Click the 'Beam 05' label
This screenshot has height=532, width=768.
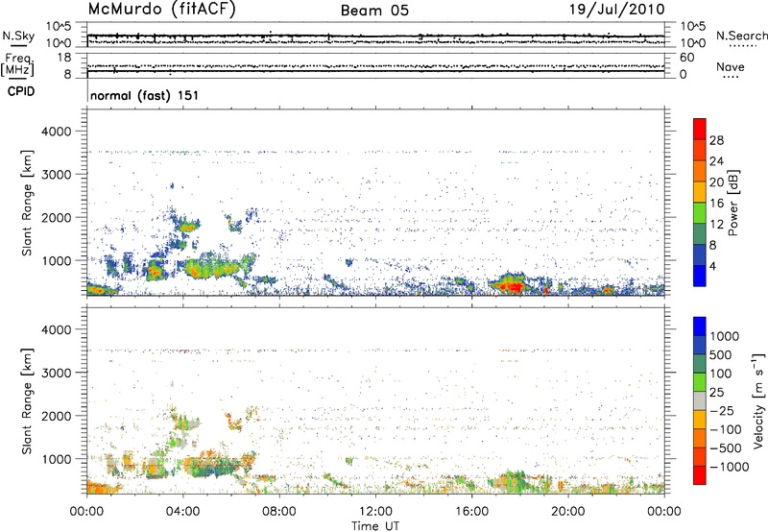coord(374,11)
